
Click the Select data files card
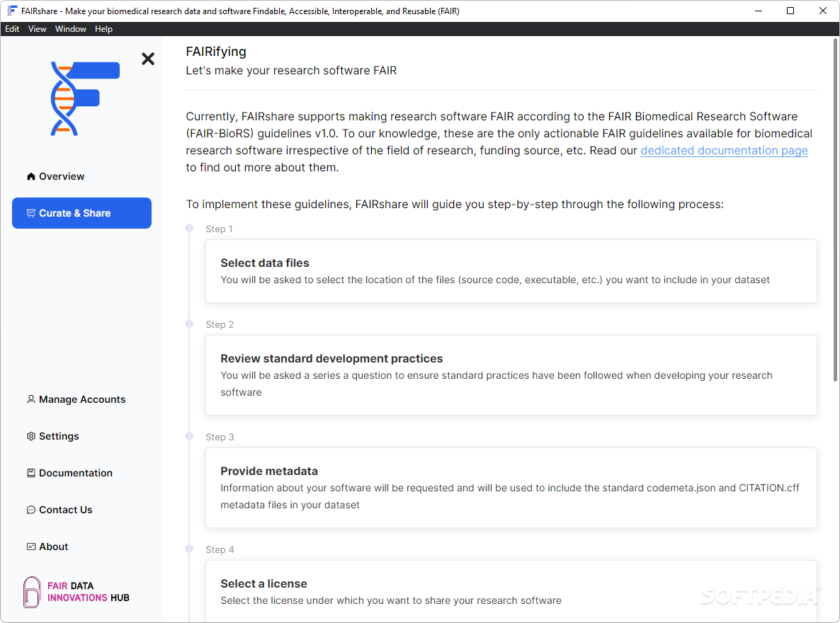511,271
